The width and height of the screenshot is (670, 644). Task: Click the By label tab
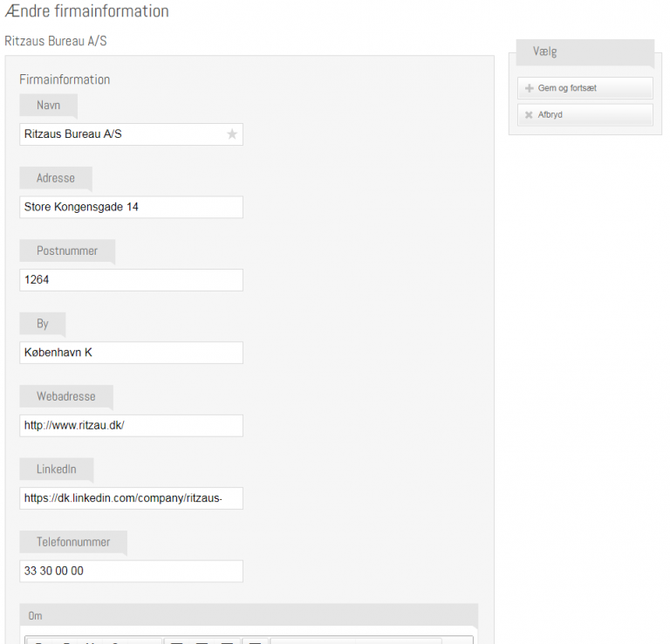43,324
